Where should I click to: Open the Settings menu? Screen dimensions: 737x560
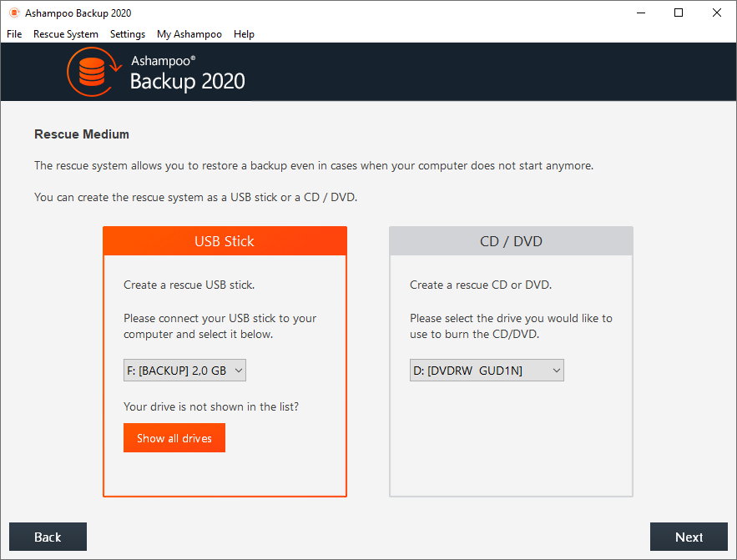click(128, 34)
